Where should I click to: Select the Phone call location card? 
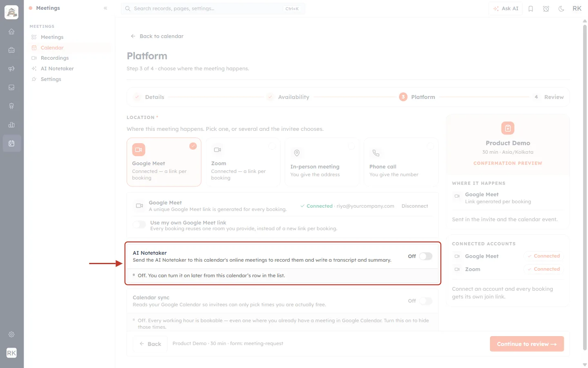(401, 162)
